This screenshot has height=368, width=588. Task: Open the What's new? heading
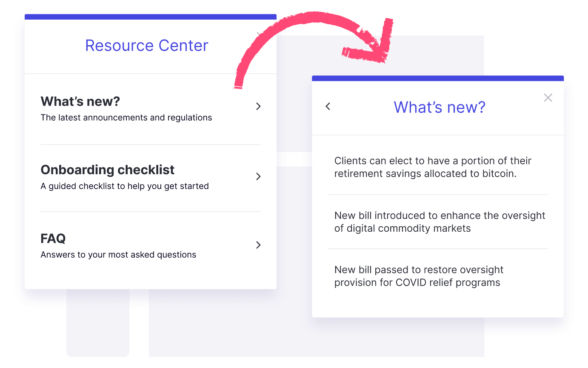[x=80, y=101]
